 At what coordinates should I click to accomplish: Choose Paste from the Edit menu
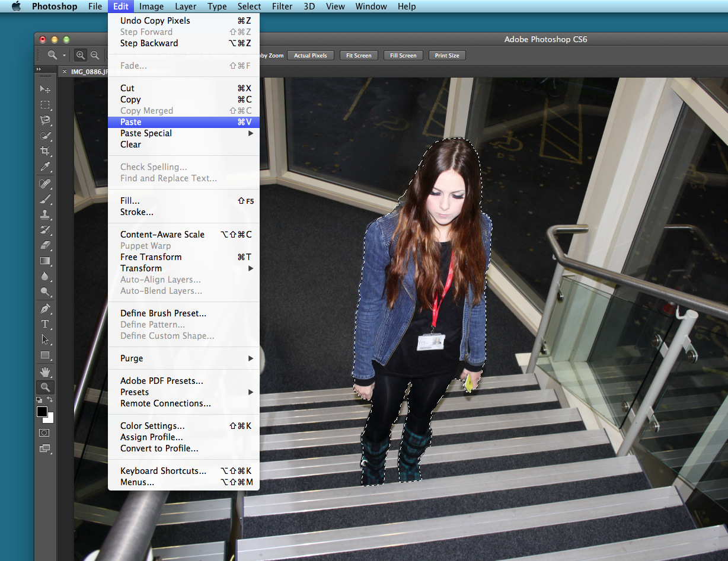tap(184, 122)
